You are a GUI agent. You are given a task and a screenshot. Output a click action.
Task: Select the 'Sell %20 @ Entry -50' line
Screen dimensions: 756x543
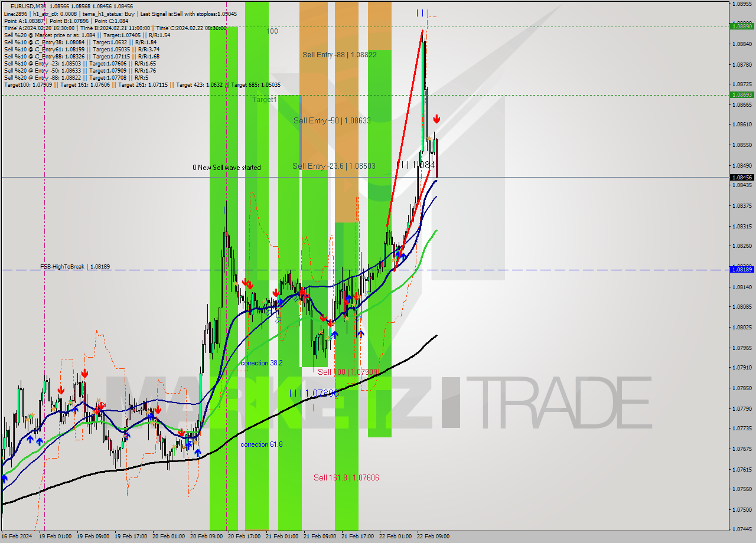pos(80,70)
